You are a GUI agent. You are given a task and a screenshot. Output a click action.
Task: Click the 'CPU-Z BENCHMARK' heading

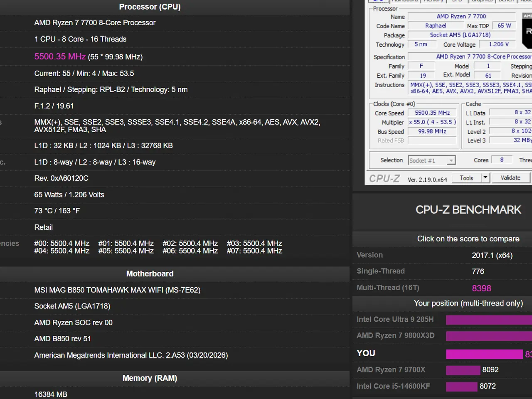tap(468, 210)
